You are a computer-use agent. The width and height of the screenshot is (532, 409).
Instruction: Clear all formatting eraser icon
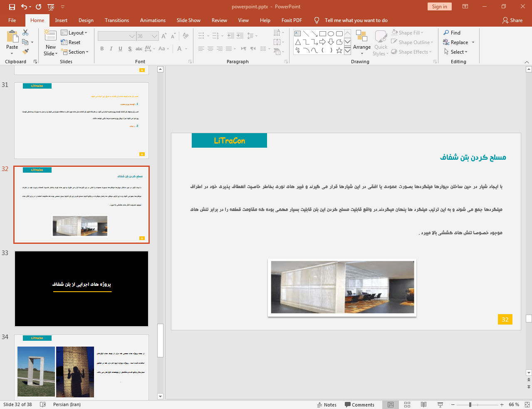[186, 36]
